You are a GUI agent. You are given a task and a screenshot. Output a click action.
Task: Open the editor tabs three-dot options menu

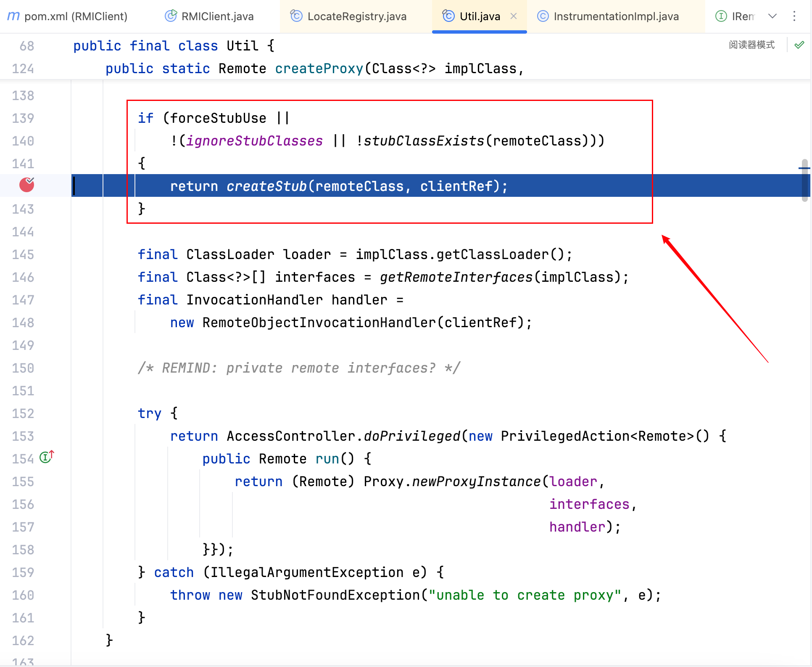click(794, 16)
